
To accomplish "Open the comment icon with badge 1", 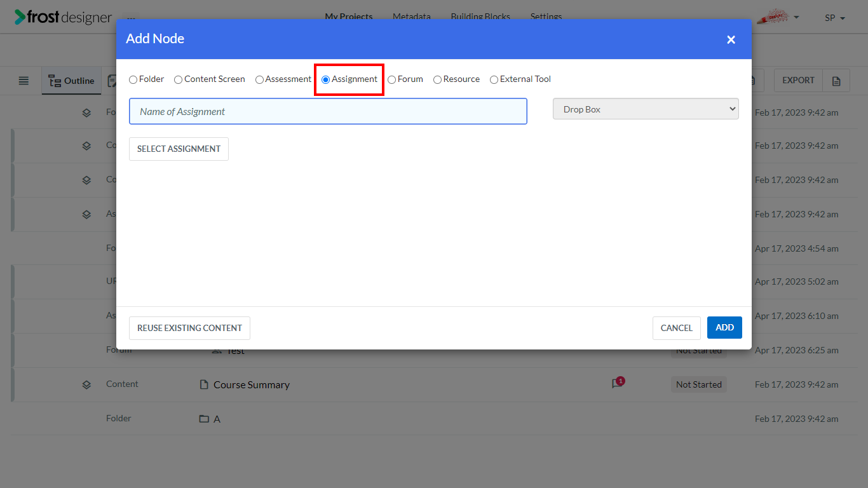I will (617, 383).
